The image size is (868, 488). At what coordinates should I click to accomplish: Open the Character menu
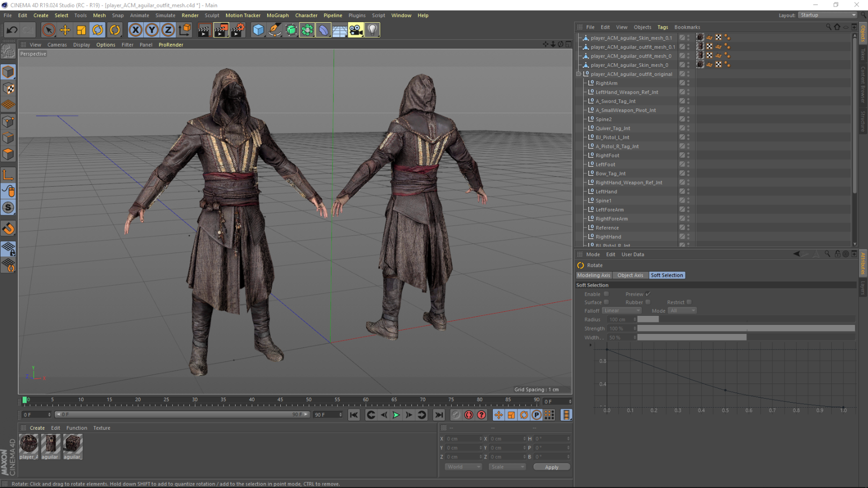[x=306, y=16]
